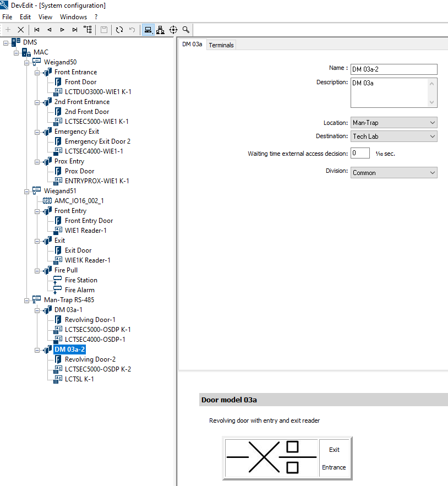The height and width of the screenshot is (486, 448).
Task: Open the Windows menu
Action: [73, 17]
